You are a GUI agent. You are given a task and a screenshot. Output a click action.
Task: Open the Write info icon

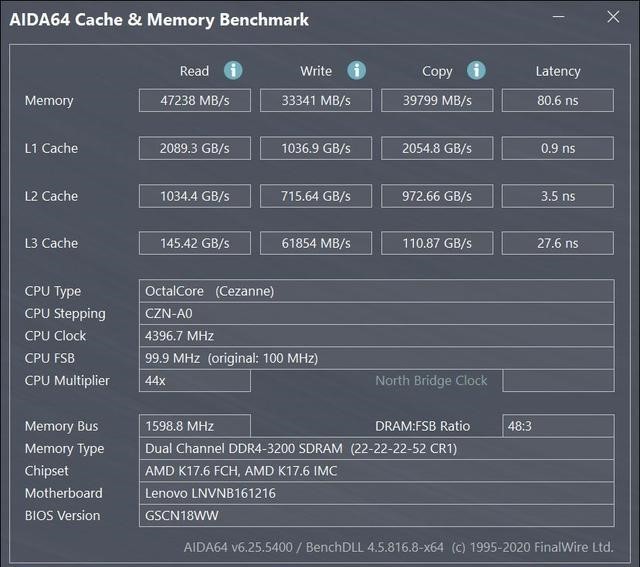tap(356, 70)
